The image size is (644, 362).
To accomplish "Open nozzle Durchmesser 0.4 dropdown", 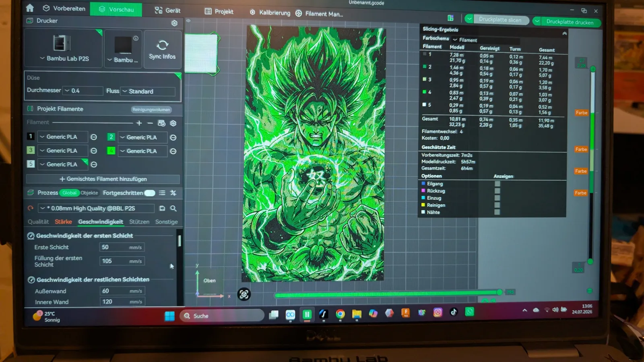I will (x=83, y=91).
